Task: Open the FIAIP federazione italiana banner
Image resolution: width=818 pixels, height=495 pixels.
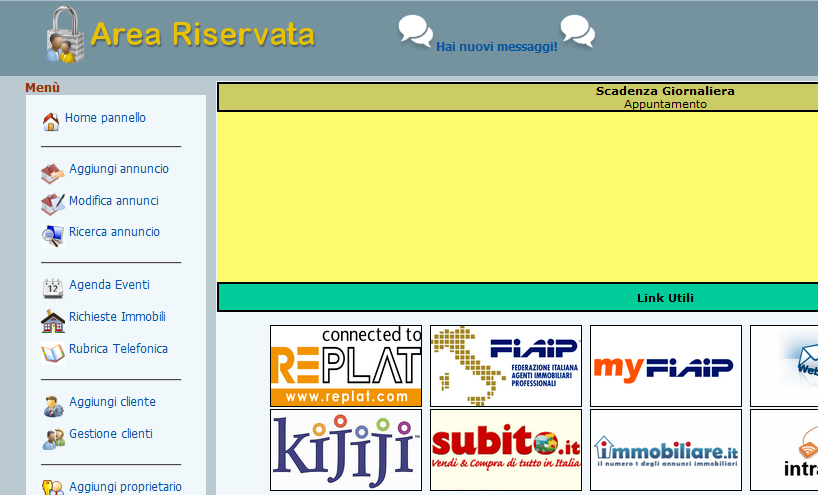Action: (506, 366)
